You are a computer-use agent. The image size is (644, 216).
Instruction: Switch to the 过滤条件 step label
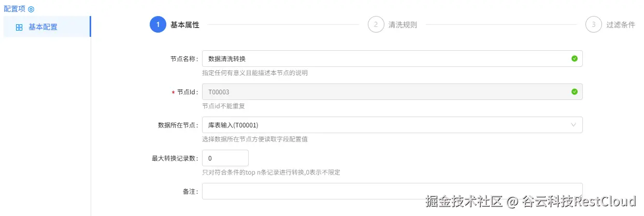click(x=621, y=25)
